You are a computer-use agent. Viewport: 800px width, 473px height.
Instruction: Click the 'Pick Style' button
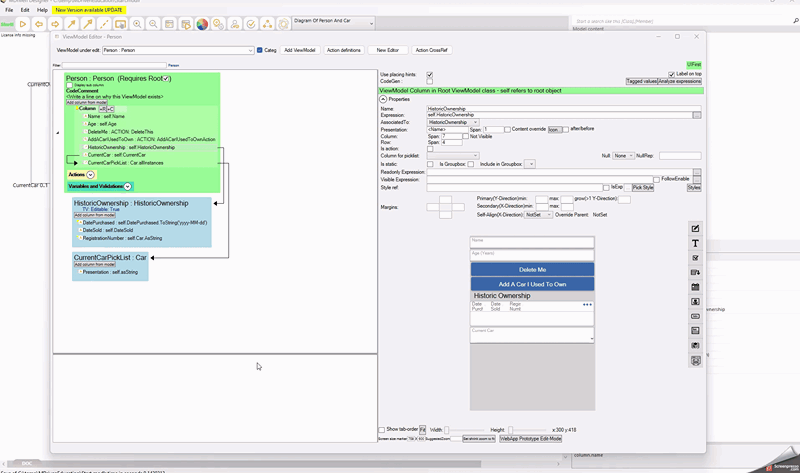coord(643,187)
